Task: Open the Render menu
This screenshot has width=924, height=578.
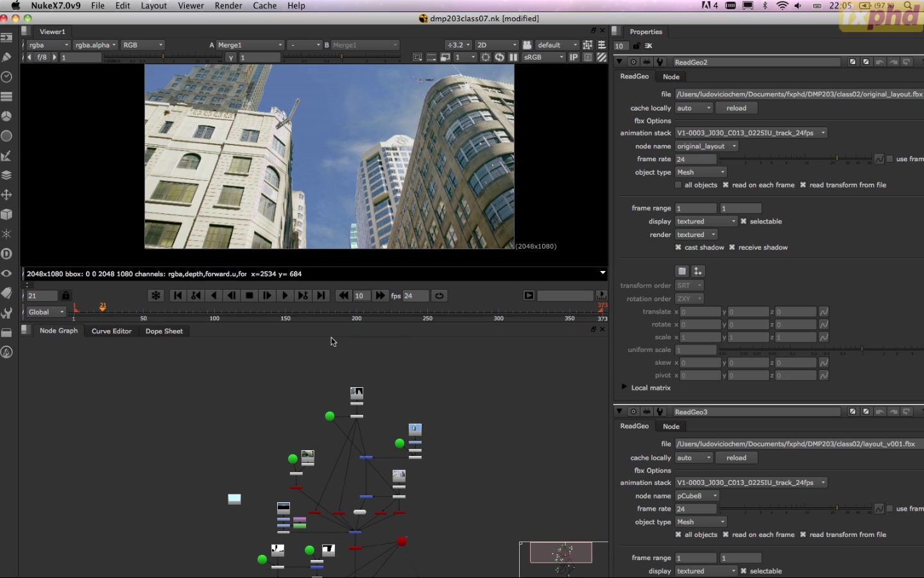Action: (228, 6)
